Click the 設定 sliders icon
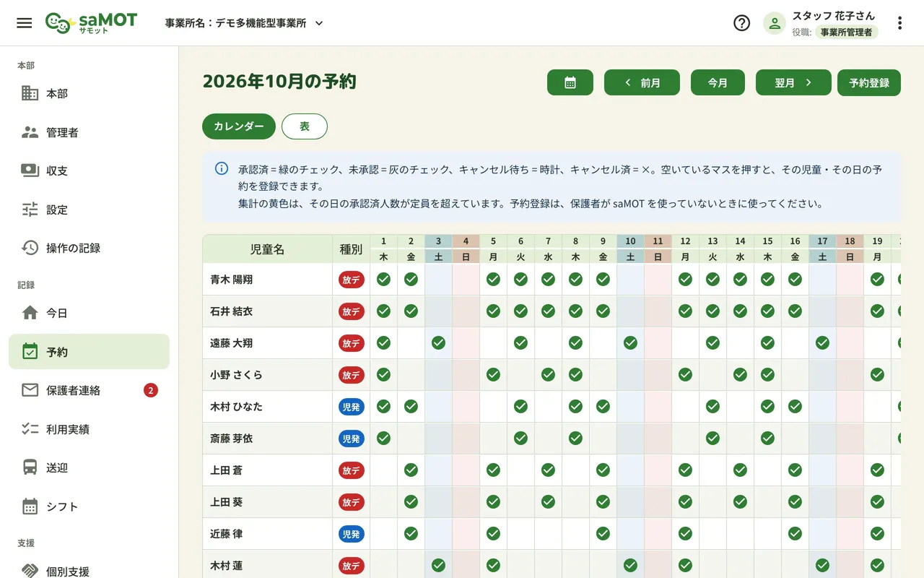Screen dimensions: 924x578 (x=30, y=210)
